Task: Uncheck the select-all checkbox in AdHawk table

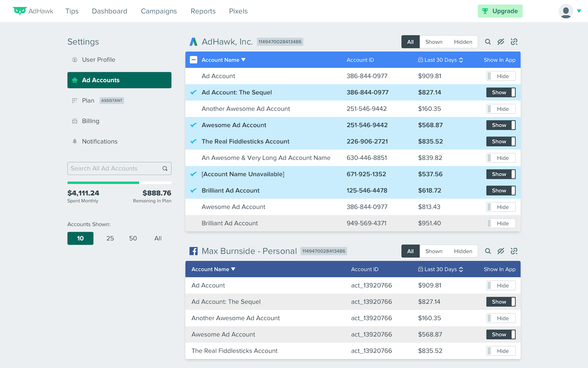Action: [x=194, y=60]
